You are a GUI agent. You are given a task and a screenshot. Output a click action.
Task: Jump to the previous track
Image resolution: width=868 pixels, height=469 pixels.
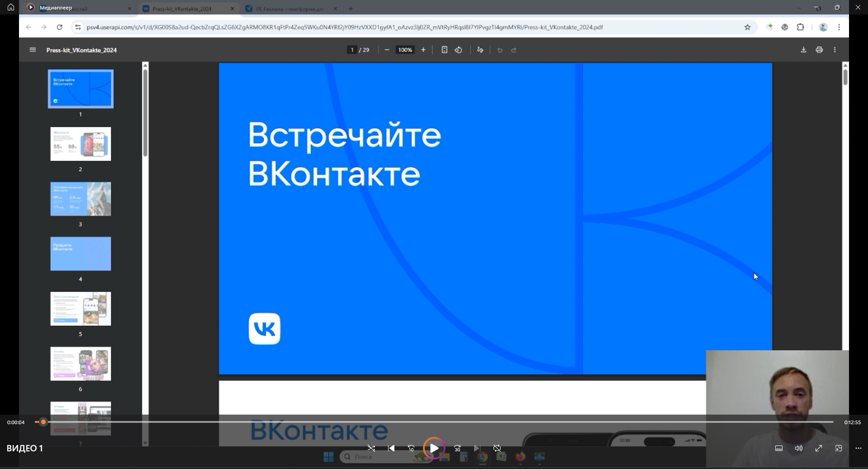tap(391, 448)
